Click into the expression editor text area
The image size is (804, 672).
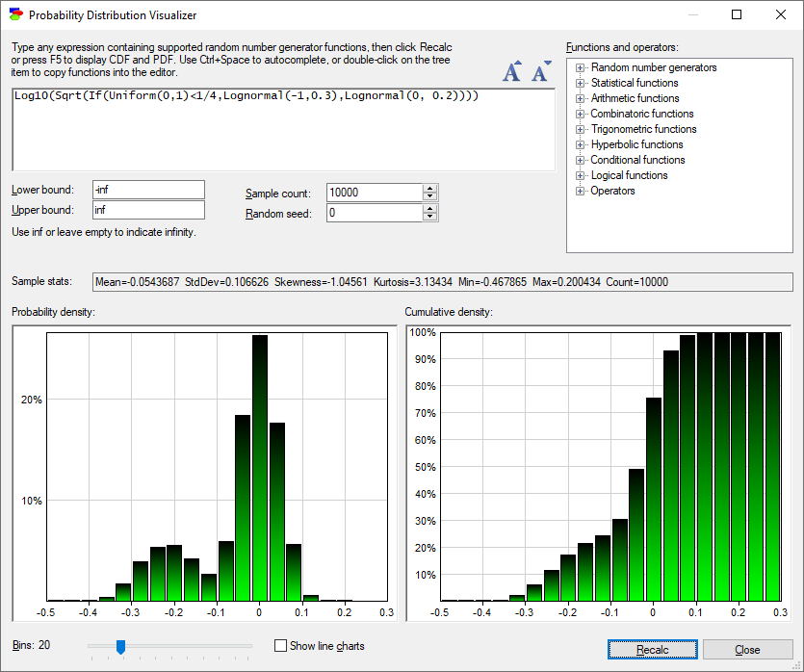(283, 130)
